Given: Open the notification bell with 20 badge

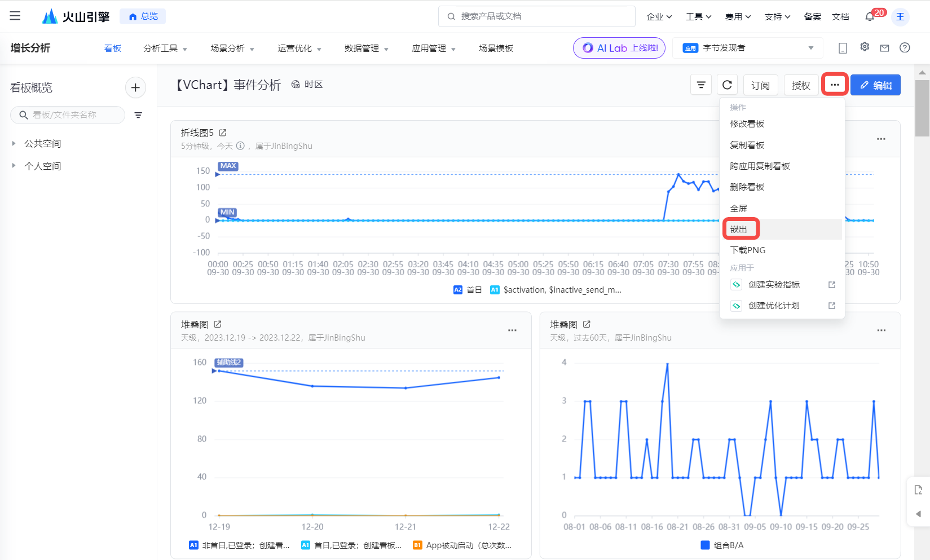Looking at the screenshot, I should tap(870, 16).
